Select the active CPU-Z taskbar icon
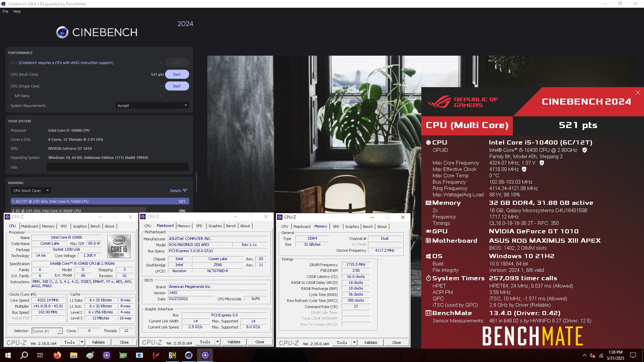Screen dimensions: 644x362 click(x=205, y=355)
